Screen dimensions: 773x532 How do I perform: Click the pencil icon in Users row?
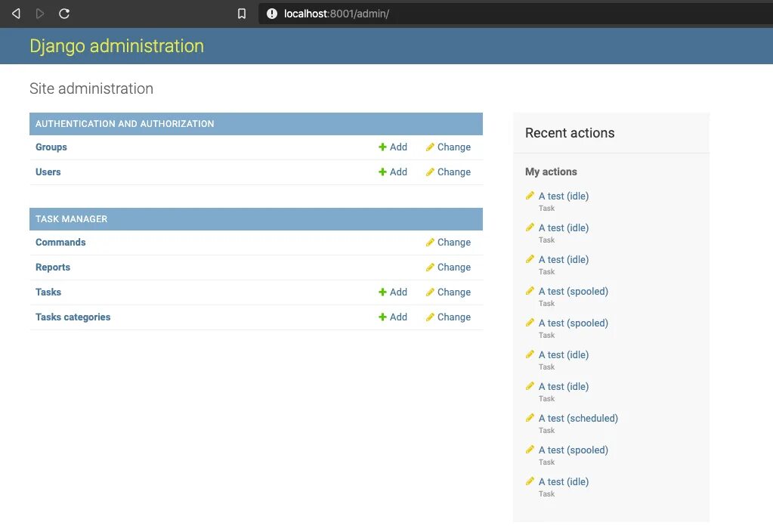click(430, 172)
